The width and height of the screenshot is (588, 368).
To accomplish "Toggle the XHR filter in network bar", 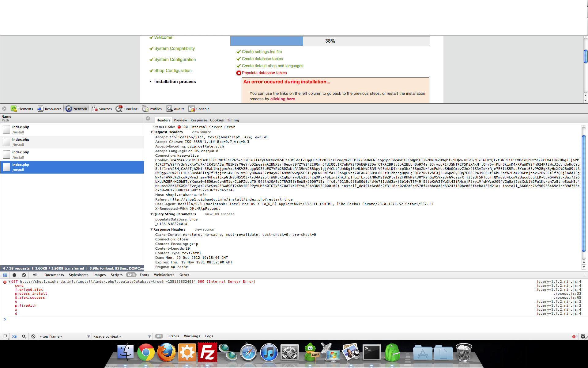I will click(131, 275).
